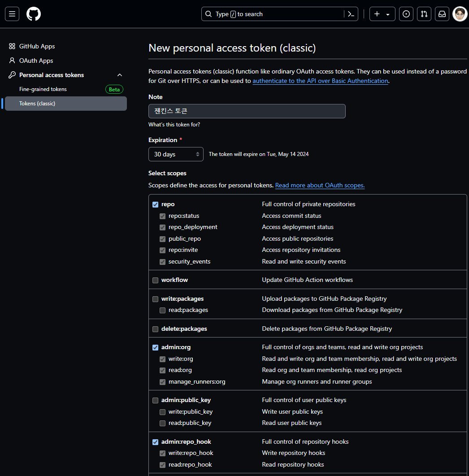Uncheck the admin:repo_hook checkbox
This screenshot has width=469, height=476.
(156, 442)
